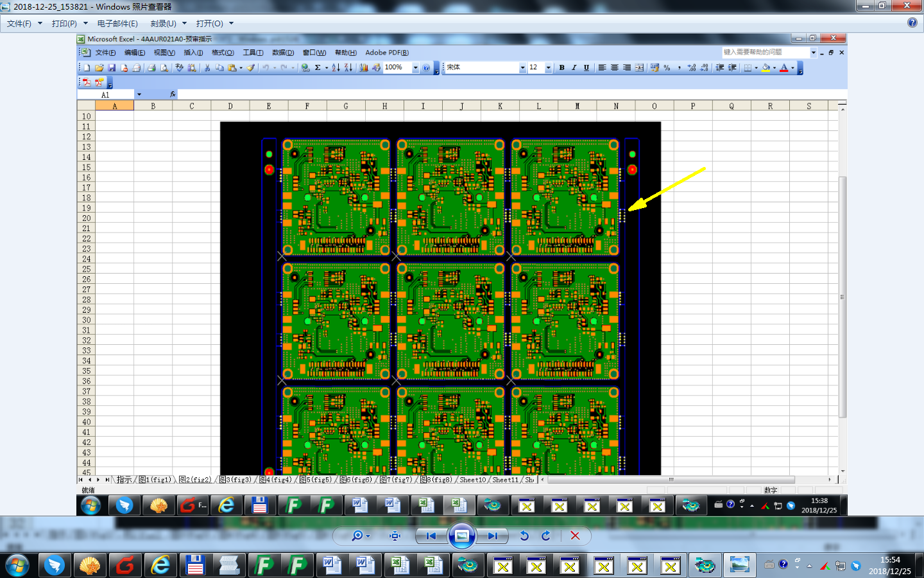Switch to the 指示 sheet tab
This screenshot has height=578, width=924.
tap(123, 480)
